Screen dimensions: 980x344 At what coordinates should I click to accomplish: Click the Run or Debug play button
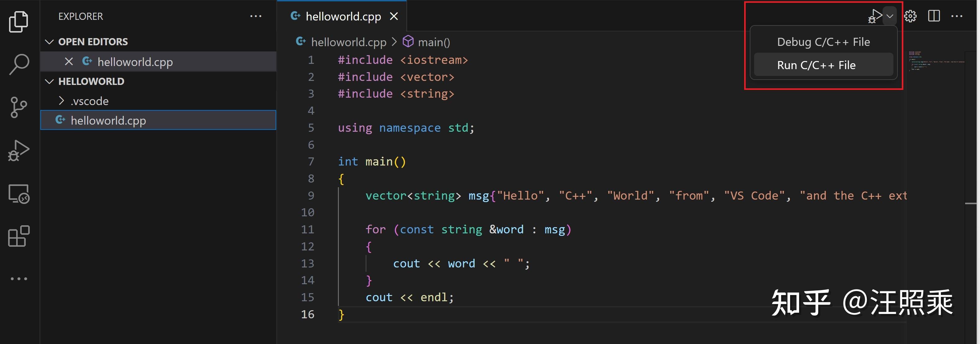pyautogui.click(x=875, y=16)
